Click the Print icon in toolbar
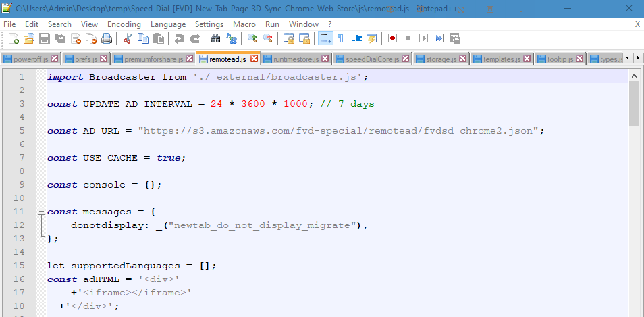Image resolution: width=644 pixels, height=317 pixels. tap(107, 38)
